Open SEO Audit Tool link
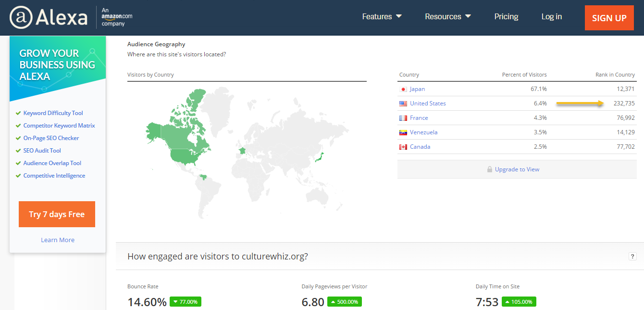 pos(42,151)
